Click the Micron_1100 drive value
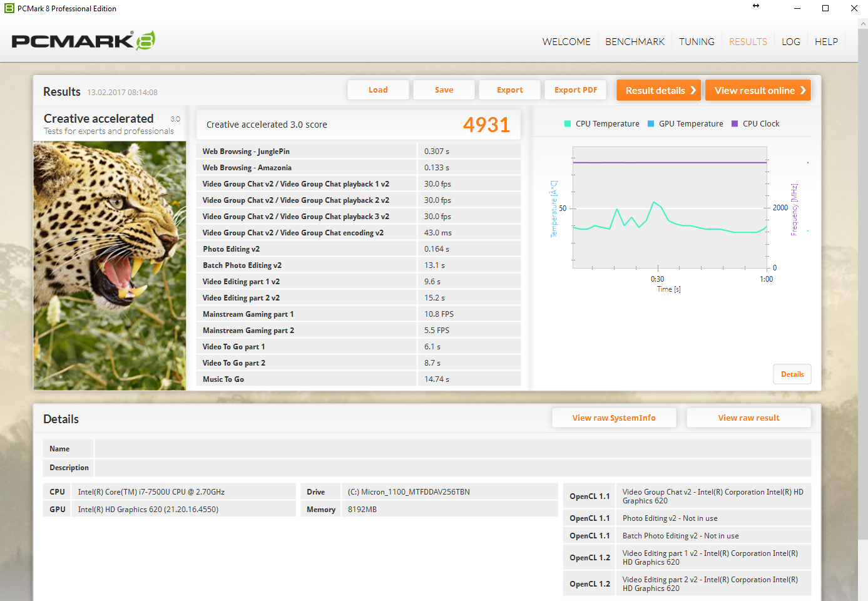Screen dimensions: 868x601 (x=409, y=492)
